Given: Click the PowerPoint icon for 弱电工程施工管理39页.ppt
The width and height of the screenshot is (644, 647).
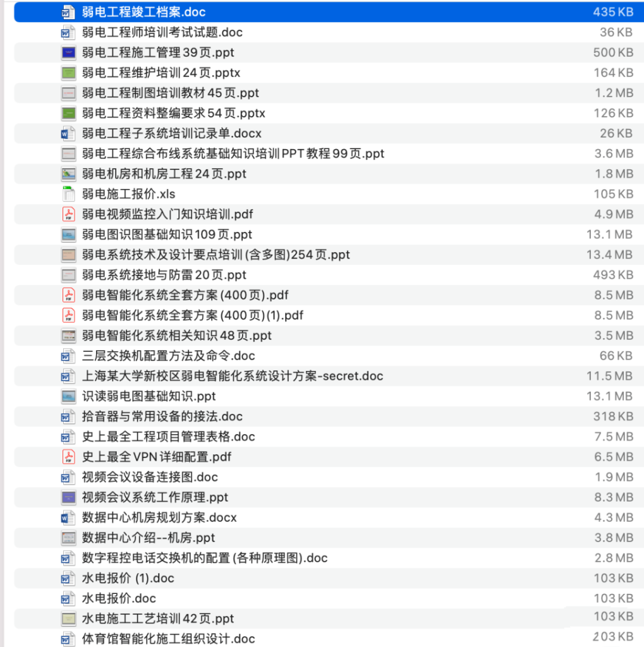Looking at the screenshot, I should point(68,53).
